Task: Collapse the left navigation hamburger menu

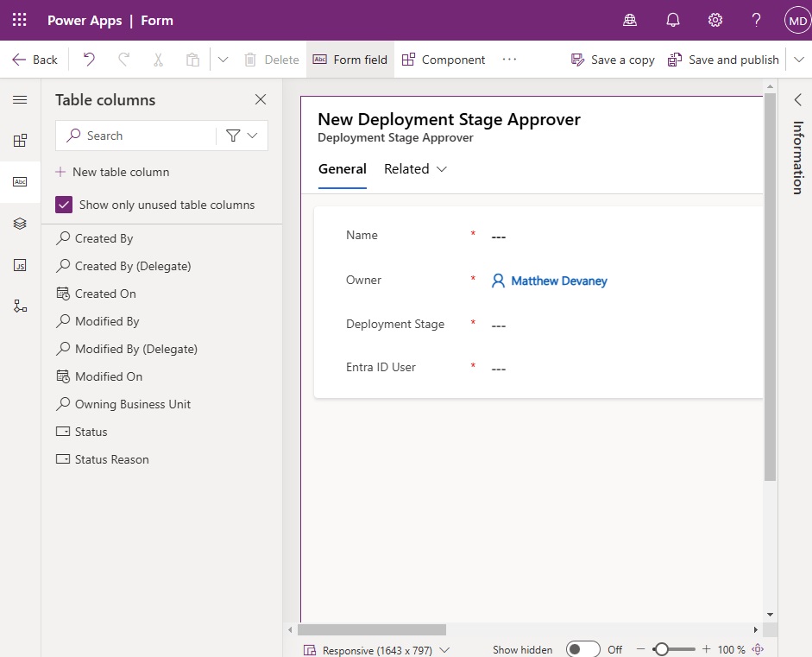Action: pyautogui.click(x=20, y=99)
